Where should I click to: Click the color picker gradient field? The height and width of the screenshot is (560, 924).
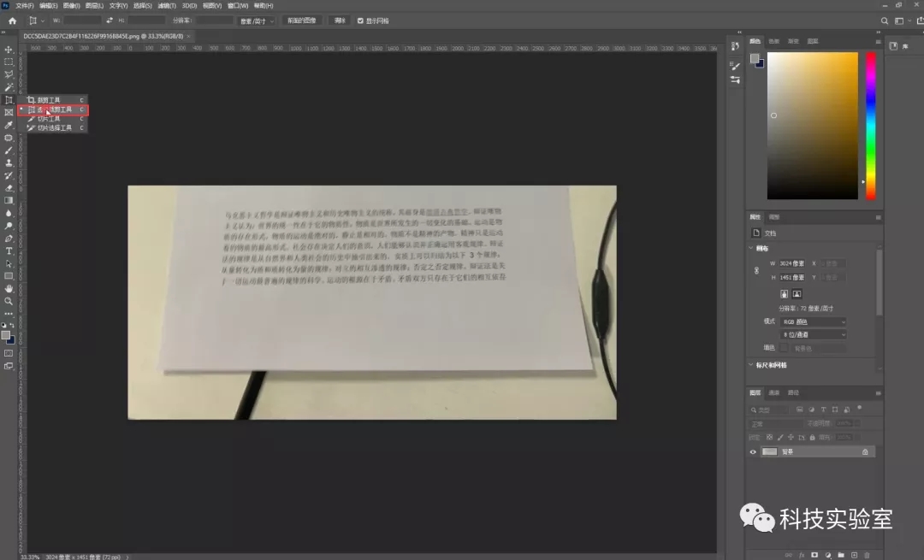pyautogui.click(x=812, y=126)
